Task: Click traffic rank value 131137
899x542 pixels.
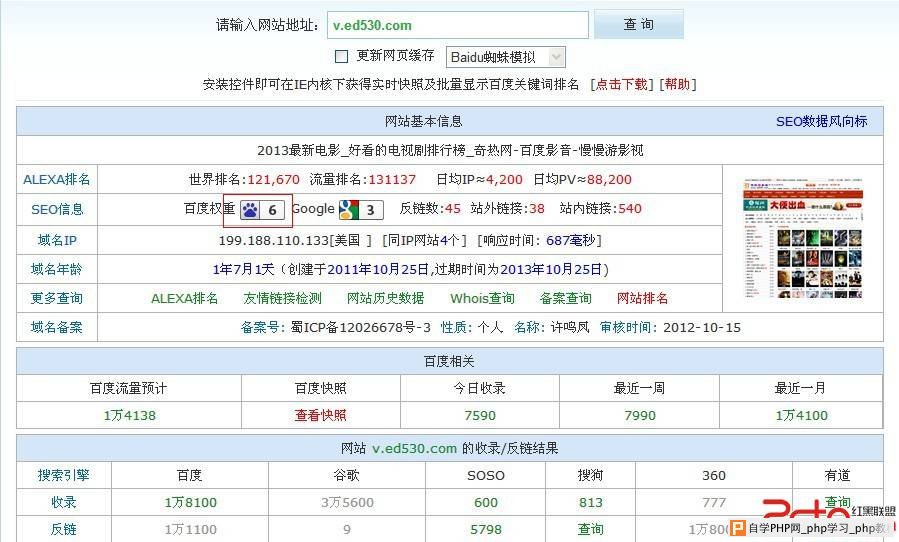Action: 392,180
